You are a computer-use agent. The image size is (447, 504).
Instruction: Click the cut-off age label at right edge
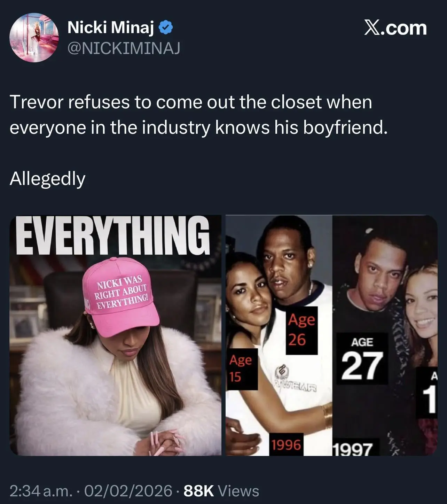point(427,392)
